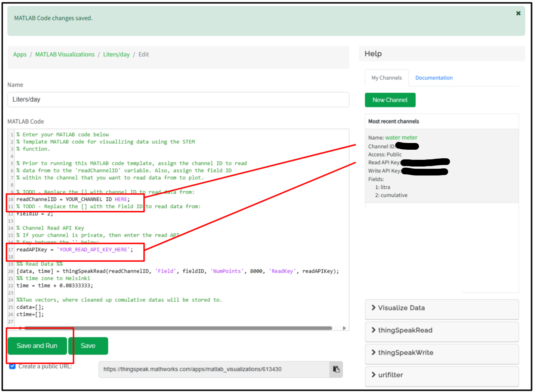Open the 'water meter' channel link
Screen dimensions: 533x392
point(401,138)
